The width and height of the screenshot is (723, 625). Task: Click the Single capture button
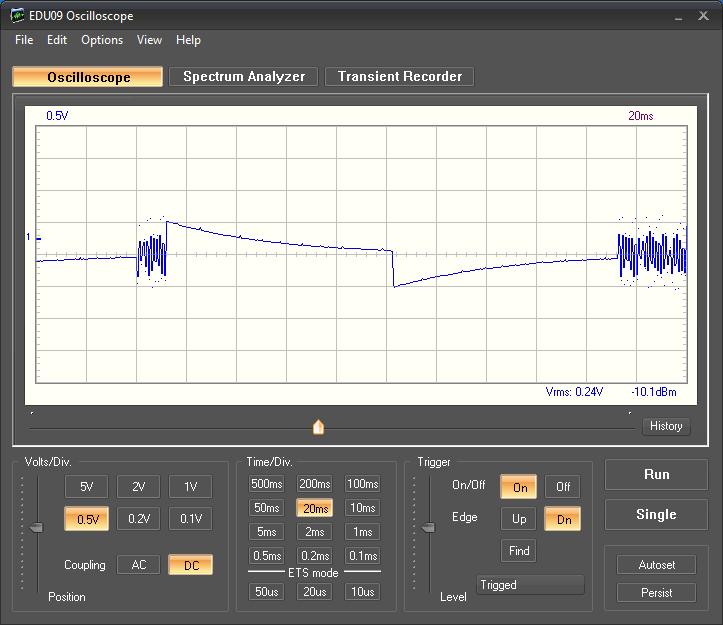(x=656, y=515)
